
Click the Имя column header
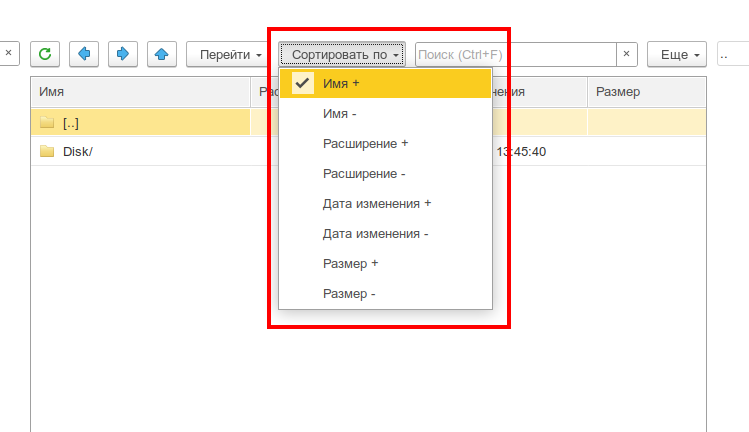pyautogui.click(x=141, y=92)
